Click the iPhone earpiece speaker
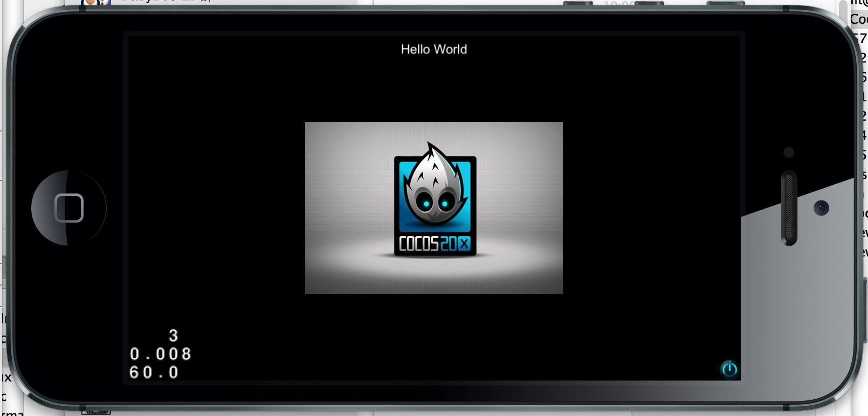Viewport: 868px width, 416px height. click(789, 208)
